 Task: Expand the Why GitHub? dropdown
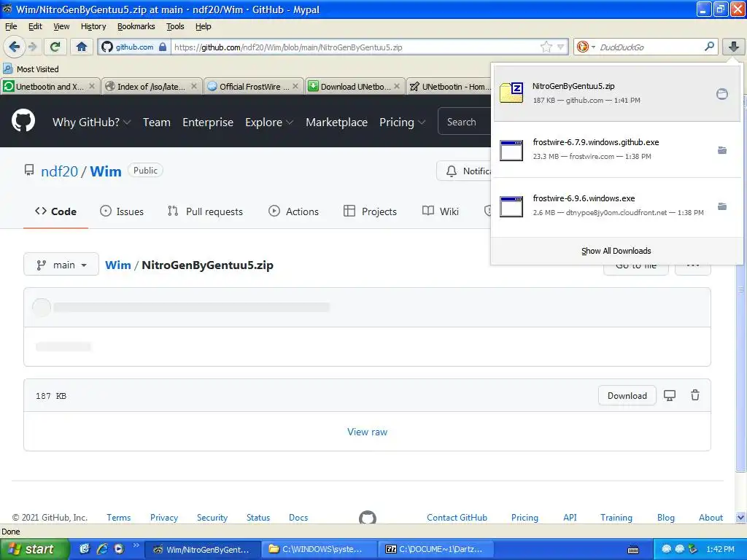coord(91,122)
